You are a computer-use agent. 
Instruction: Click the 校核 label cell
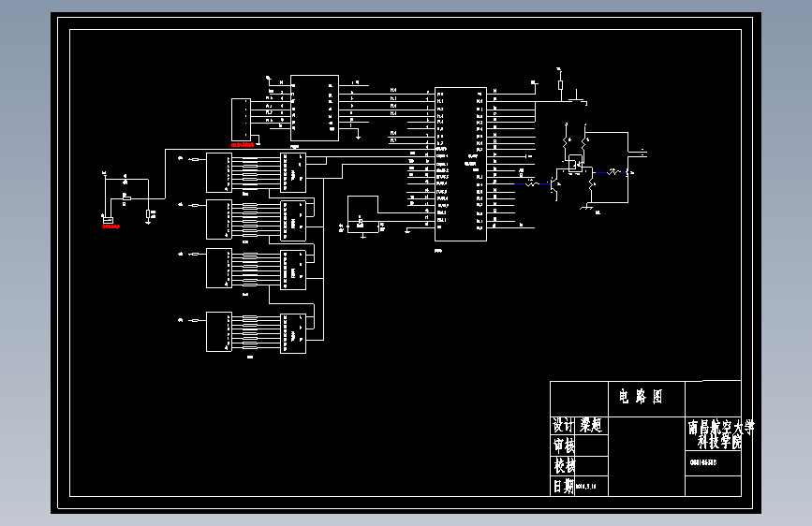[x=564, y=465]
